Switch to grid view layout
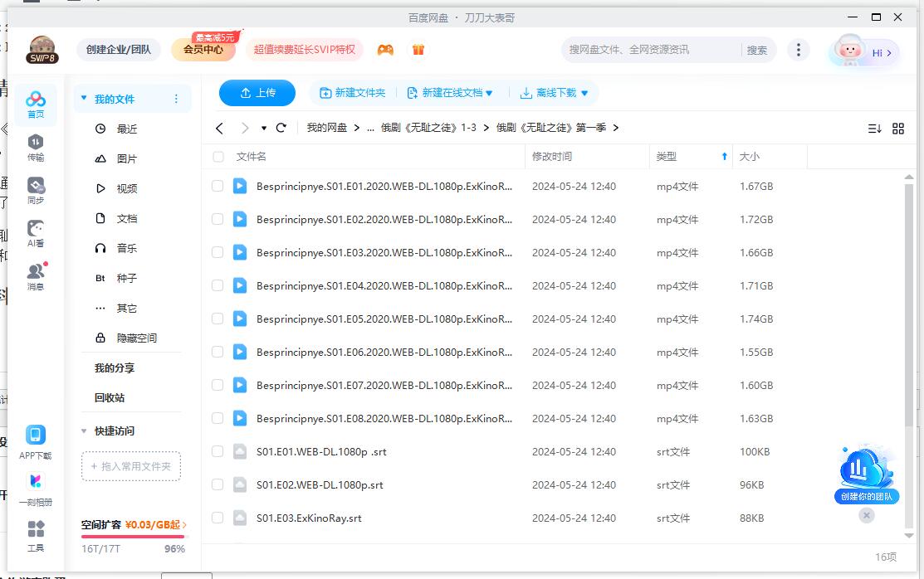The width and height of the screenshot is (924, 579). point(898,128)
